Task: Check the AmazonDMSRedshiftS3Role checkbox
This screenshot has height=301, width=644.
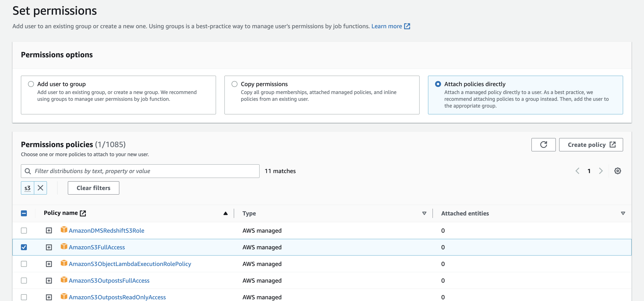Action: tap(24, 231)
